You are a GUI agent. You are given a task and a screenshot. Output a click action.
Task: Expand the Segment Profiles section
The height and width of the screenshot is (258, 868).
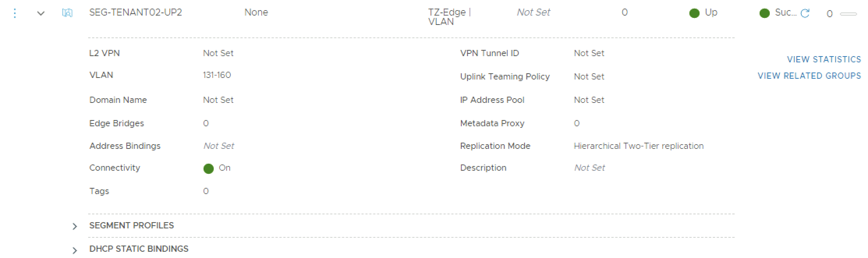[x=75, y=226]
